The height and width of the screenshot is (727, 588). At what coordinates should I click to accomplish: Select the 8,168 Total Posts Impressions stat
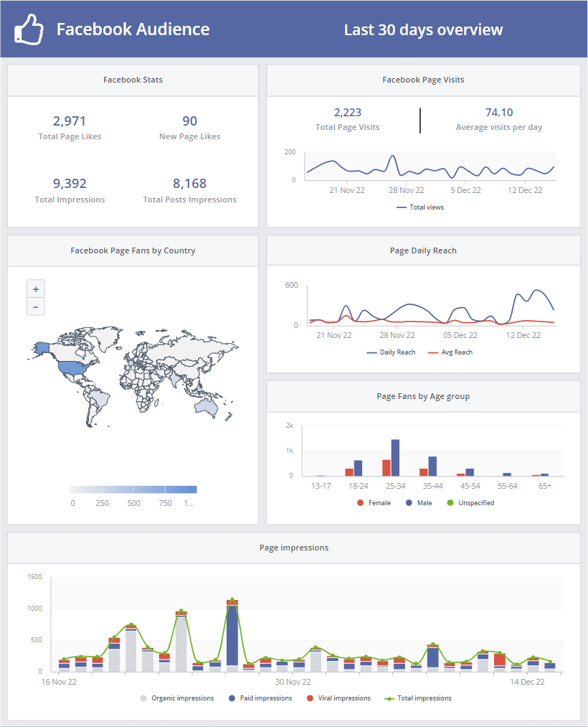(x=189, y=184)
